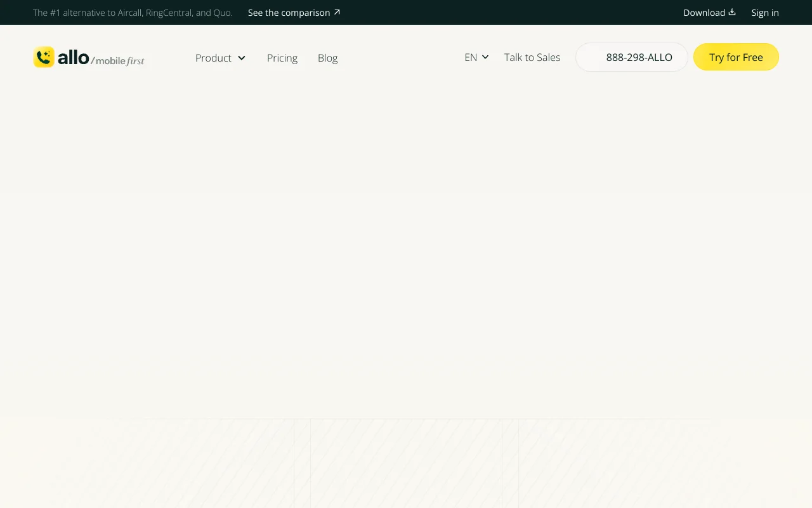This screenshot has width=812, height=508.
Task: Click the arrow icon after "See the comparison"
Action: [x=337, y=12]
